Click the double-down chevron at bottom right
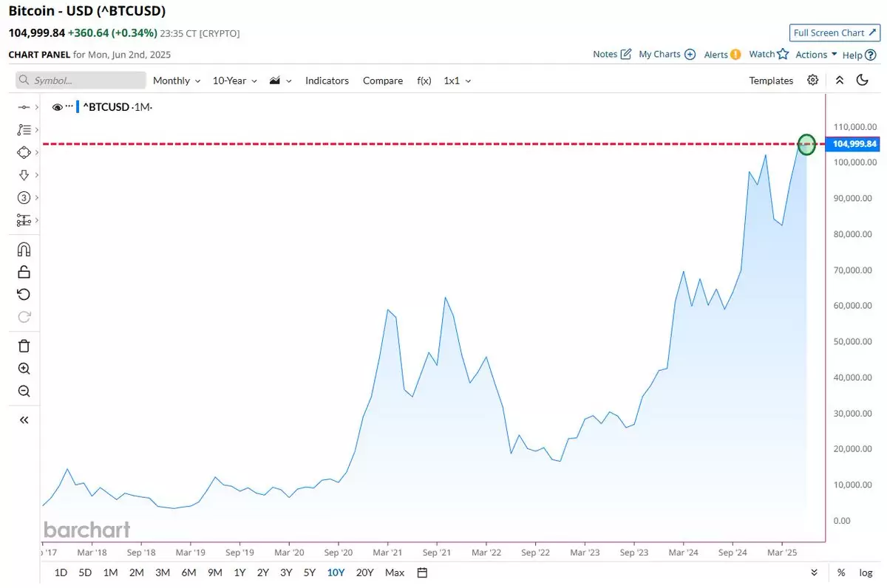887x588 pixels. click(814, 572)
